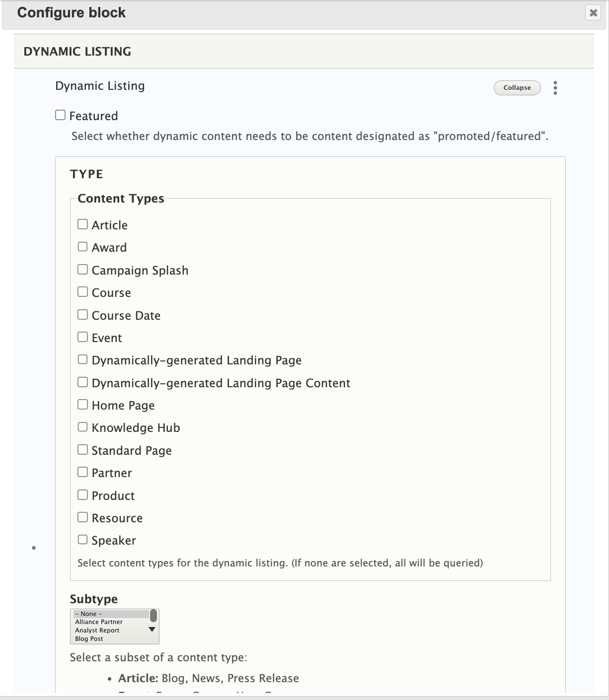
Task: Select the Campaign Splash content type
Action: tap(82, 269)
